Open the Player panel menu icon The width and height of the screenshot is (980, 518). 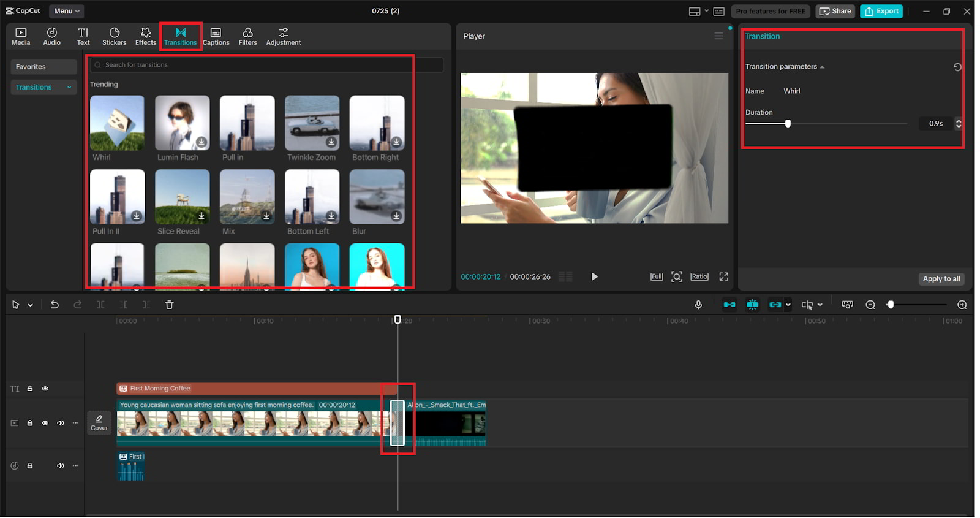[718, 36]
